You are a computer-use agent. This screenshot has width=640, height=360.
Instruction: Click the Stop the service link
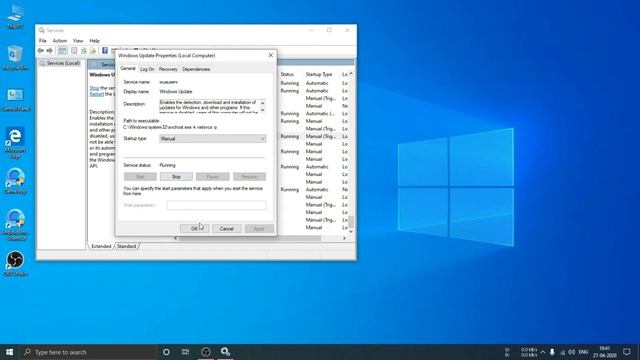click(x=94, y=88)
